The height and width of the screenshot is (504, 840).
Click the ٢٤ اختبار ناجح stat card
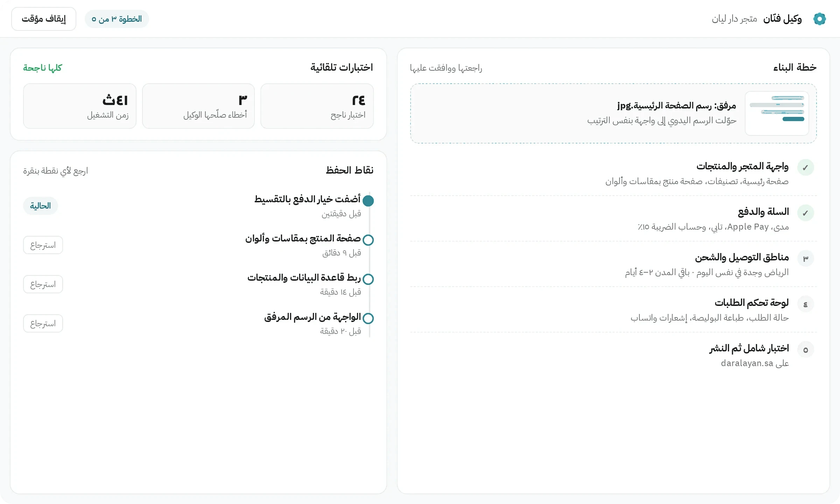point(317,106)
